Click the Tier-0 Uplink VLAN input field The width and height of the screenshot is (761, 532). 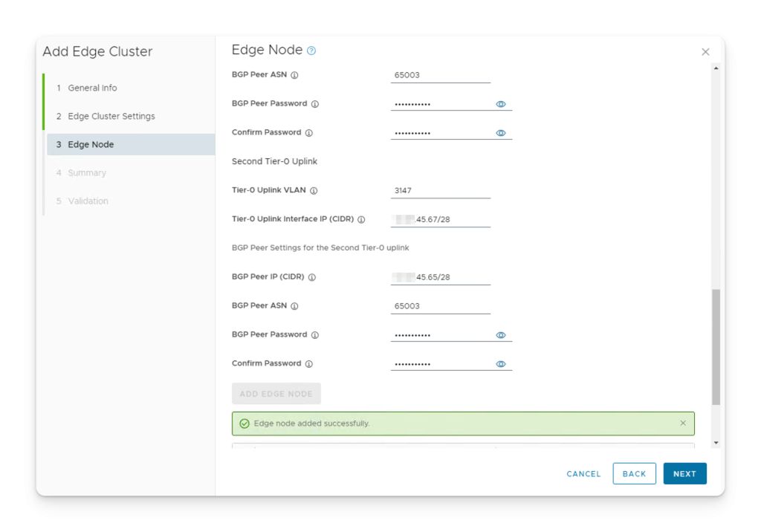pyautogui.click(x=440, y=190)
